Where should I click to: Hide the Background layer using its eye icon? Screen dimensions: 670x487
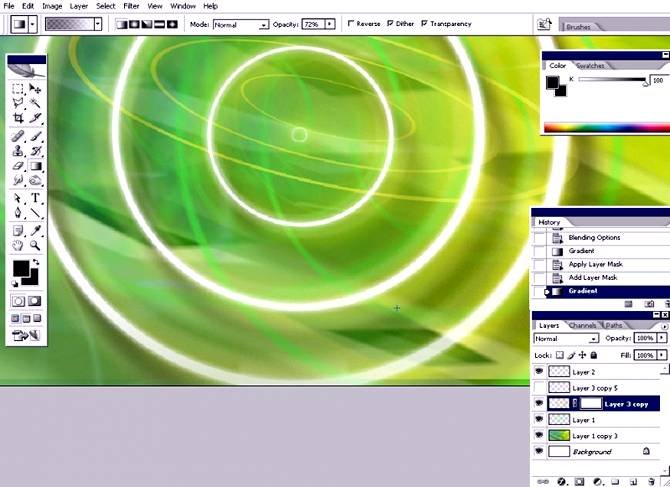540,452
